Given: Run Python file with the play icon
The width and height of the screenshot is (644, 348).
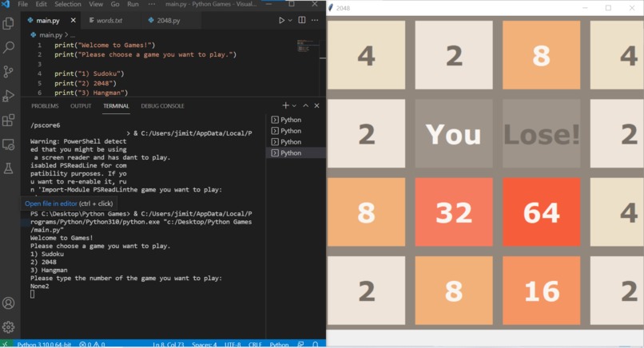Looking at the screenshot, I should coord(281,20).
